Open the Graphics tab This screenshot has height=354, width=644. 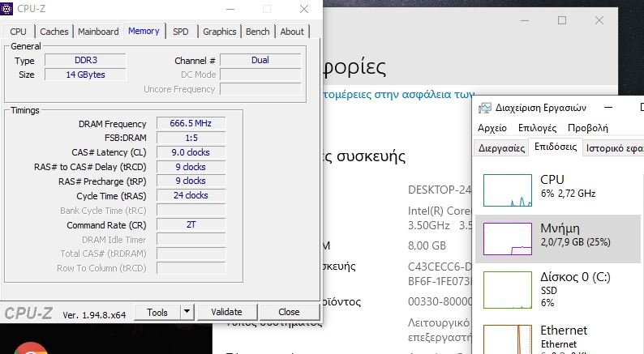pos(220,32)
